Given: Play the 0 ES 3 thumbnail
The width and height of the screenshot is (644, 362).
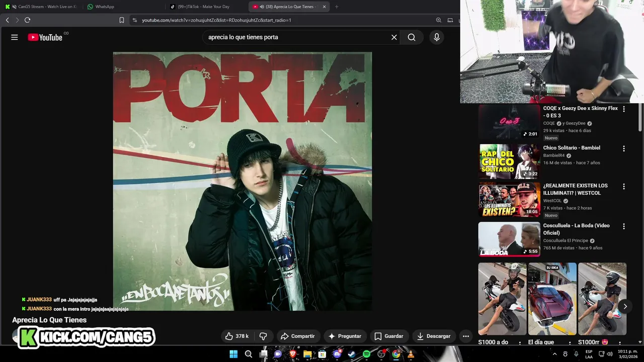Looking at the screenshot, I should [509, 121].
